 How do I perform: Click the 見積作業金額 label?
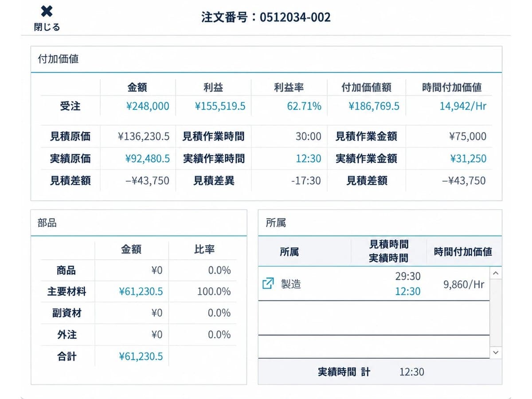pyautogui.click(x=366, y=136)
